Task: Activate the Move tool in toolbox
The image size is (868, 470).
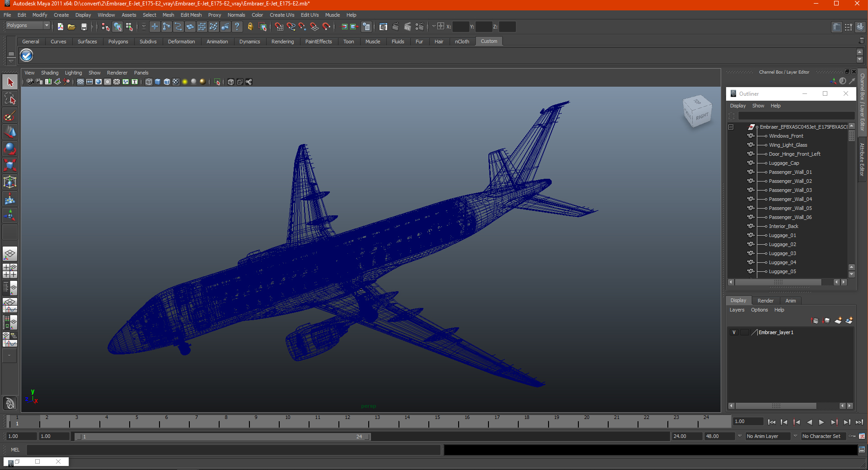Action: 10,132
